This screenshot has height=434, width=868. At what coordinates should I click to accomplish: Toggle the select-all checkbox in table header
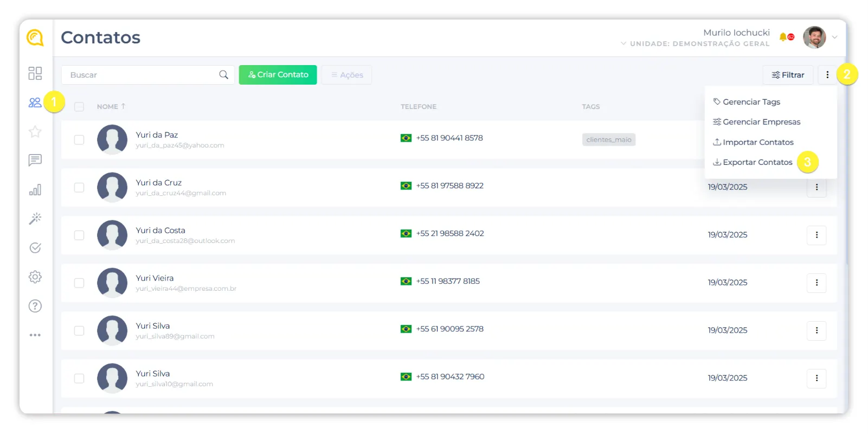(x=79, y=107)
